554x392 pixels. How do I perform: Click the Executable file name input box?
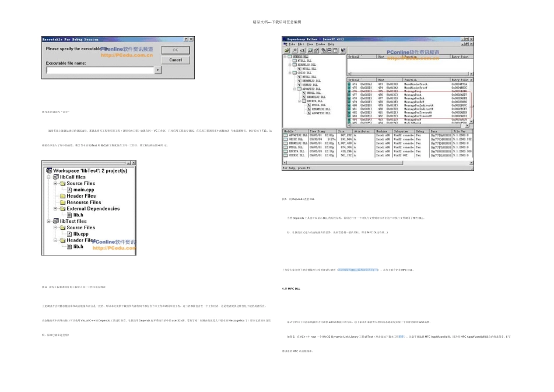click(100, 70)
